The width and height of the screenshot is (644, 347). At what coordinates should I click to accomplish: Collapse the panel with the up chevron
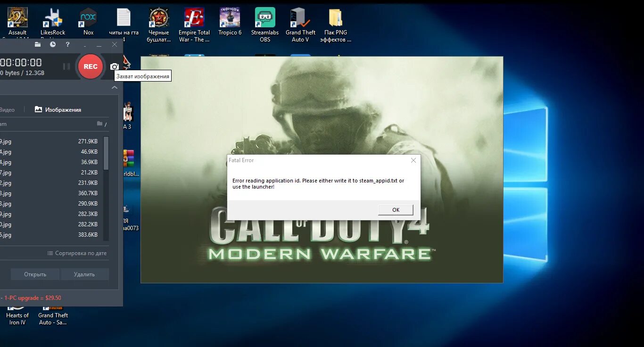pyautogui.click(x=114, y=87)
